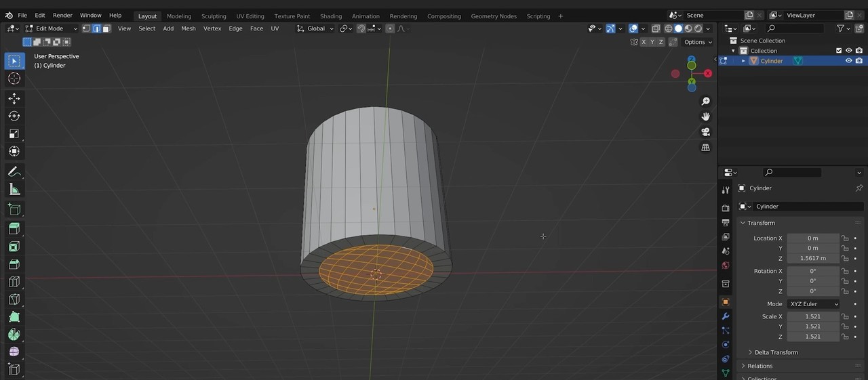Select the Rotate tool

(x=14, y=117)
